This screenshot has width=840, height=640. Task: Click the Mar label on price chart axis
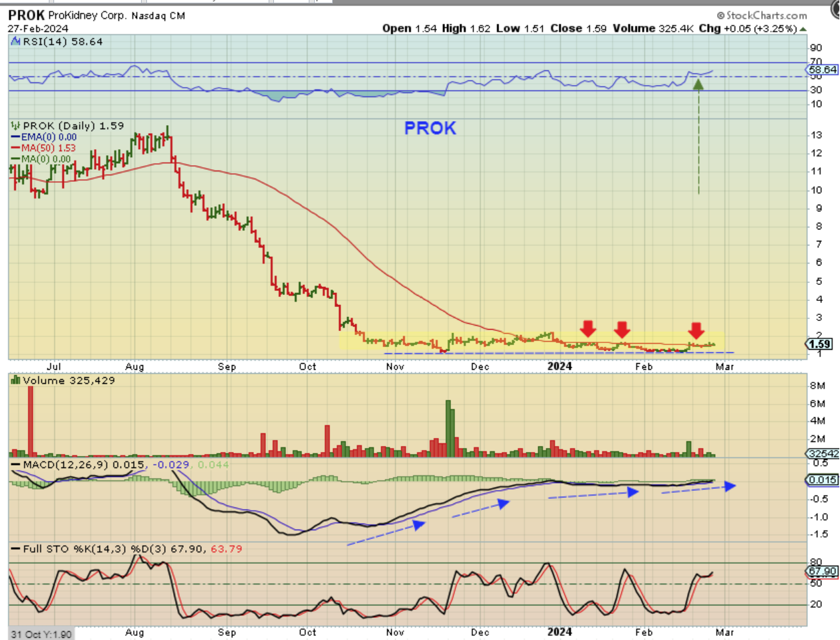coord(725,366)
